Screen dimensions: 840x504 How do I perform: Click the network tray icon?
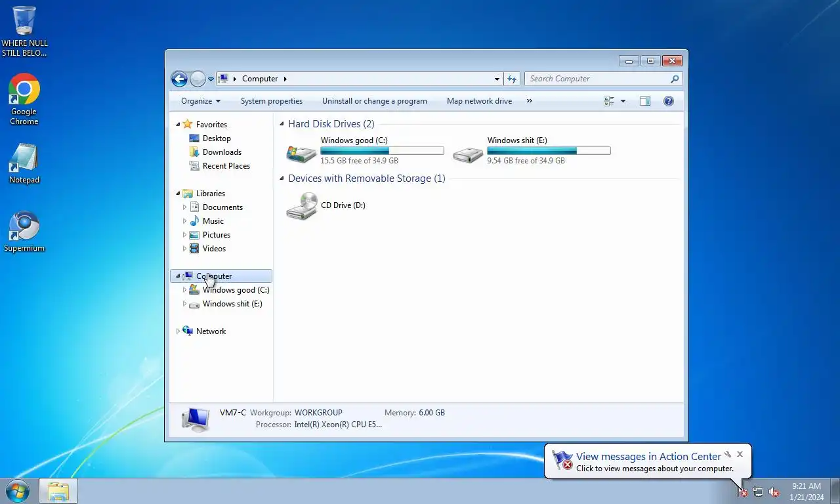[x=758, y=492]
